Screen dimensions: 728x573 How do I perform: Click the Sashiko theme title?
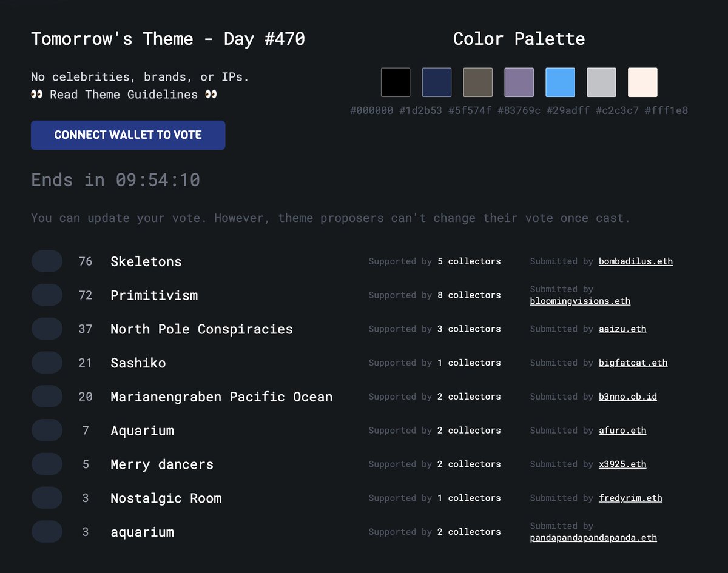point(138,363)
